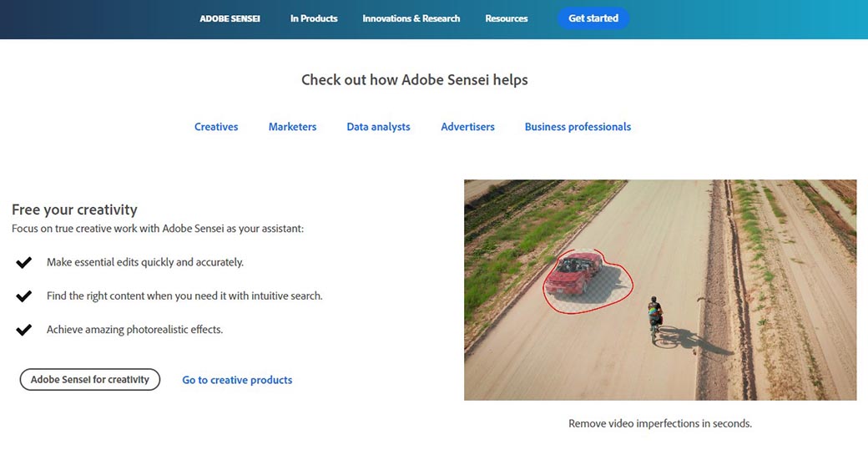Viewport: 868px width, 470px height.
Task: Click the Adobe Sensei for creativity button
Action: (90, 380)
